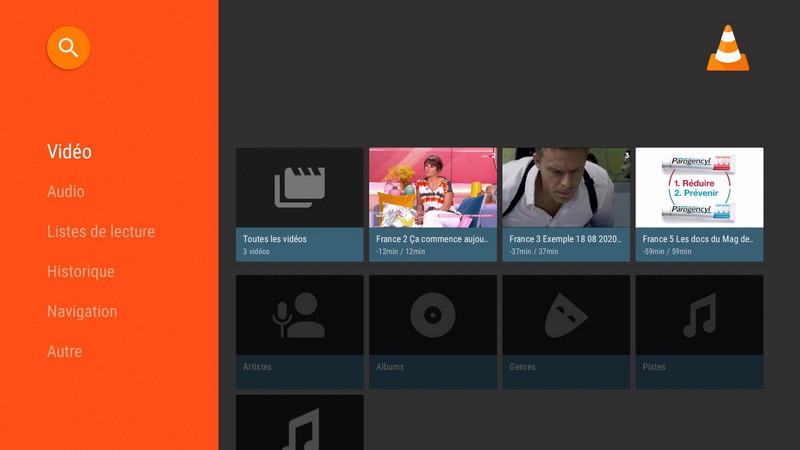Viewport: 800px width, 450px height.
Task: Play France 2 Ça commence aujourd'hui video
Action: coord(432,188)
